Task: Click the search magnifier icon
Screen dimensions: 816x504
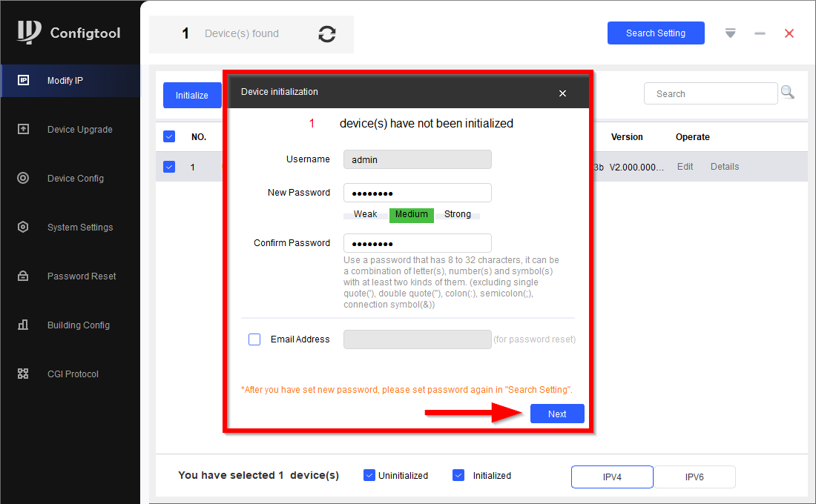Action: pos(788,93)
